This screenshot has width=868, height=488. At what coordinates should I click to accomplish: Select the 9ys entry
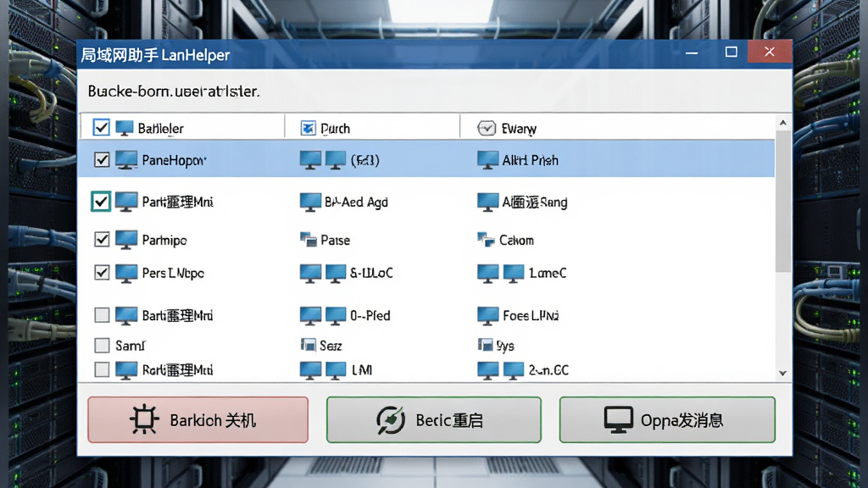[x=505, y=346]
